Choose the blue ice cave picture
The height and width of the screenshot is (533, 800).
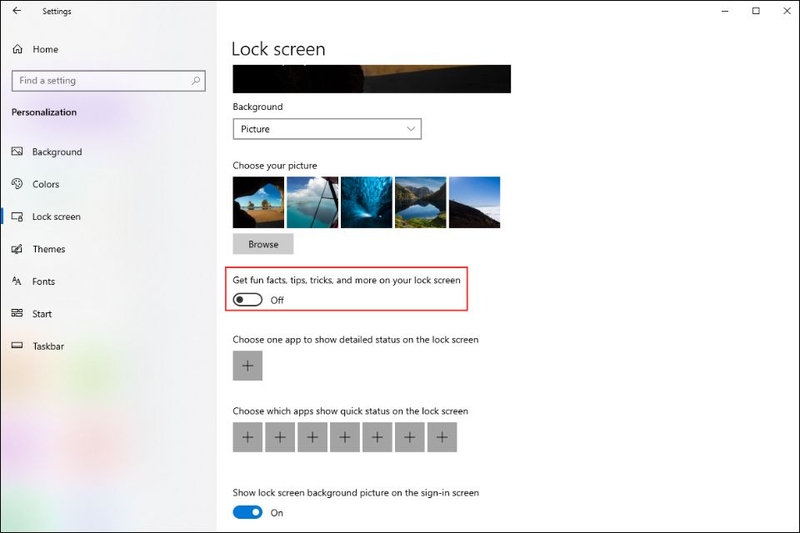point(366,202)
